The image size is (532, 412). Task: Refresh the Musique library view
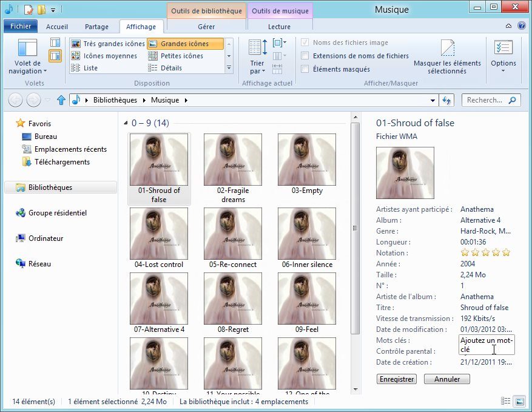[448, 100]
